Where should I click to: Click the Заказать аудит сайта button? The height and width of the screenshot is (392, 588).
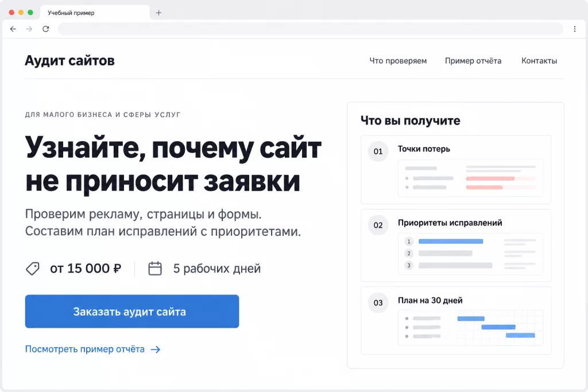[x=132, y=312]
